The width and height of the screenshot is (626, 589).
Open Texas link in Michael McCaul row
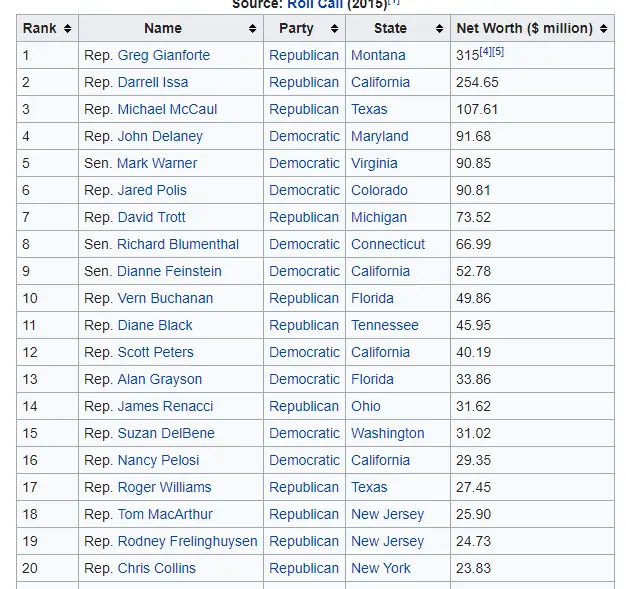(369, 109)
